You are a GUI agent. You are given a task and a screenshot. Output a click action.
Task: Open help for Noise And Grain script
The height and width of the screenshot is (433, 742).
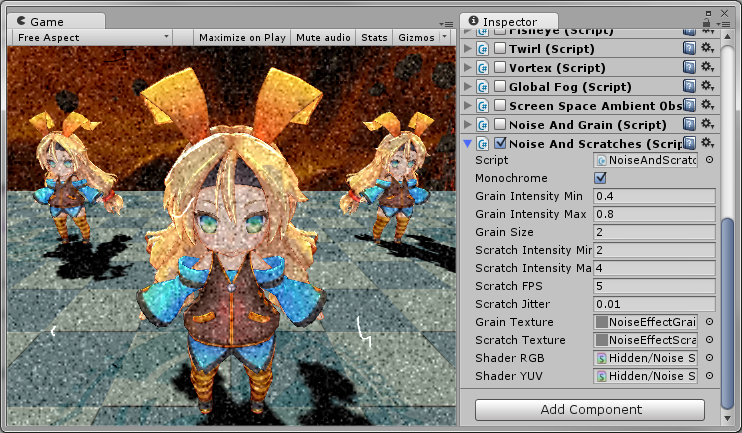coord(689,124)
